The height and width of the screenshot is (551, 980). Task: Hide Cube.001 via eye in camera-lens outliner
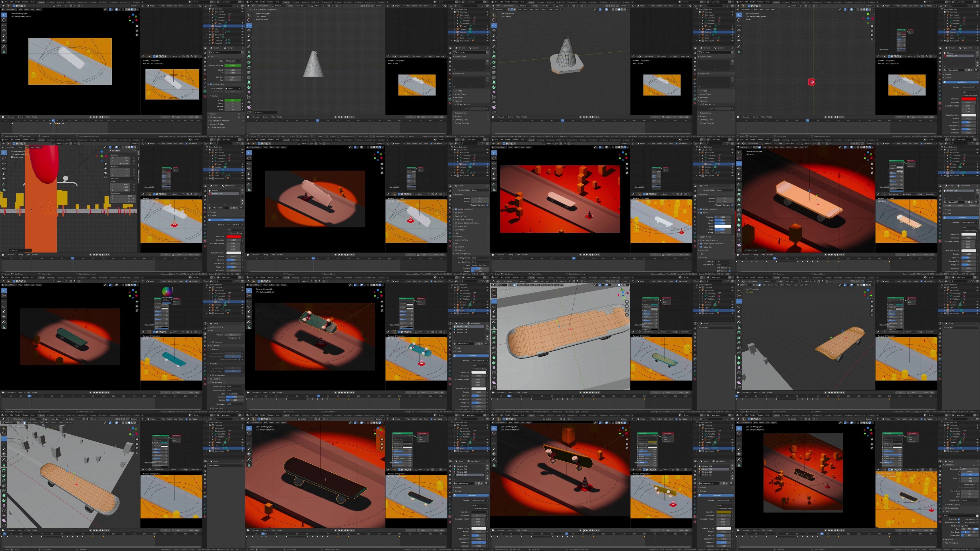(243, 40)
